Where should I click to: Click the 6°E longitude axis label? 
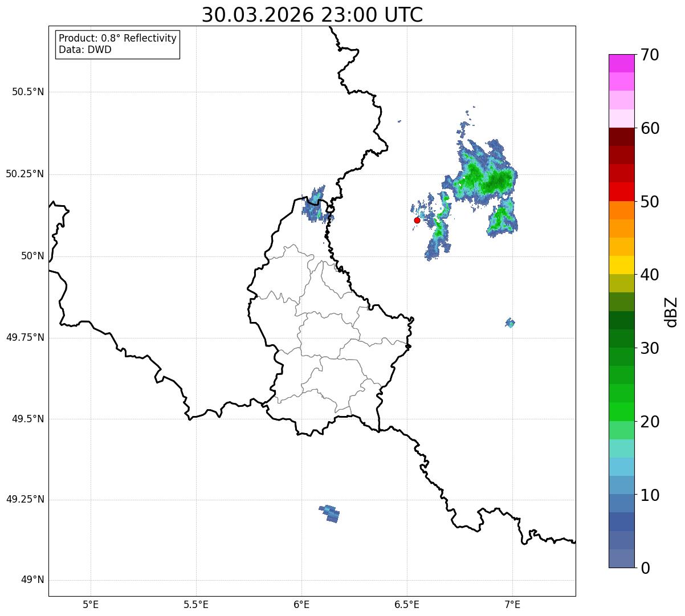click(x=301, y=604)
